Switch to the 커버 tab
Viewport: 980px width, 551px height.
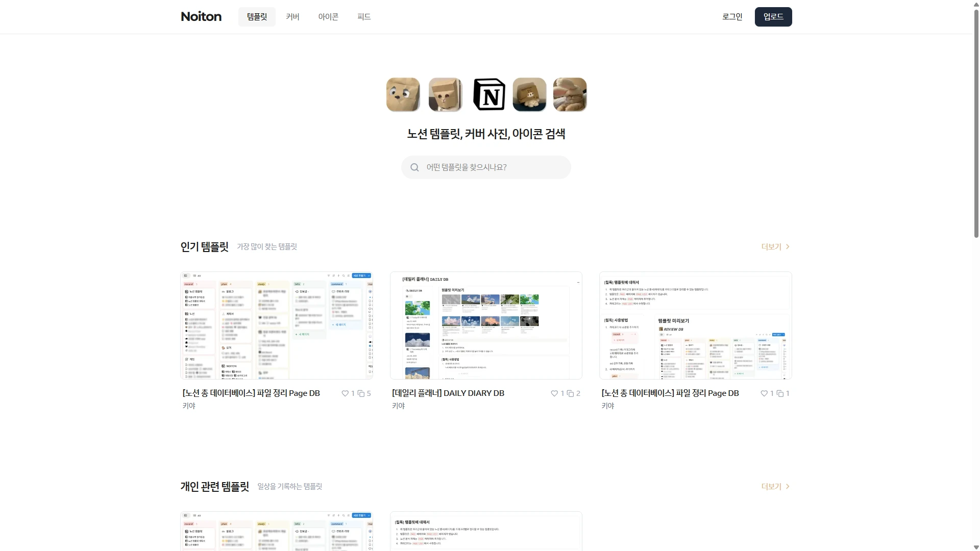point(292,17)
